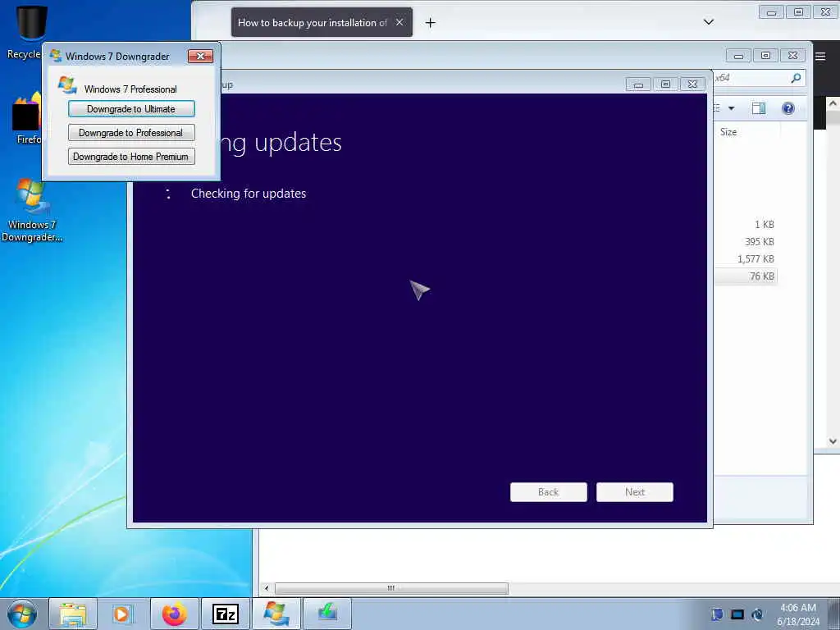Maximize the setup window

point(665,84)
